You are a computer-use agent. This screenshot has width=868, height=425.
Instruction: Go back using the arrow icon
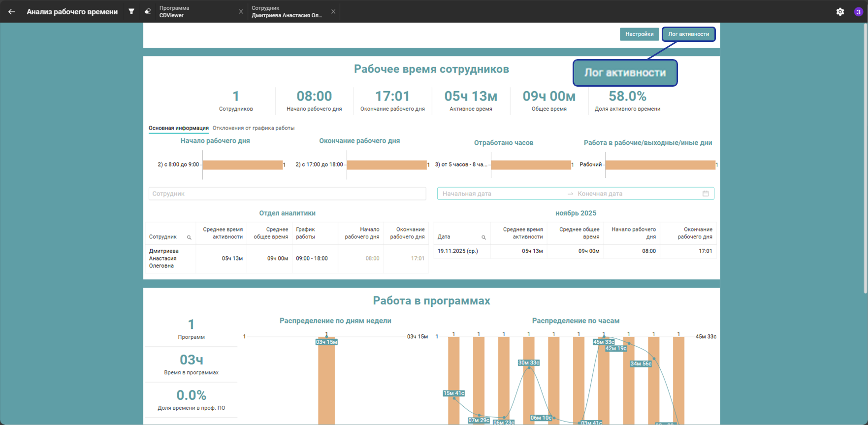click(x=11, y=11)
